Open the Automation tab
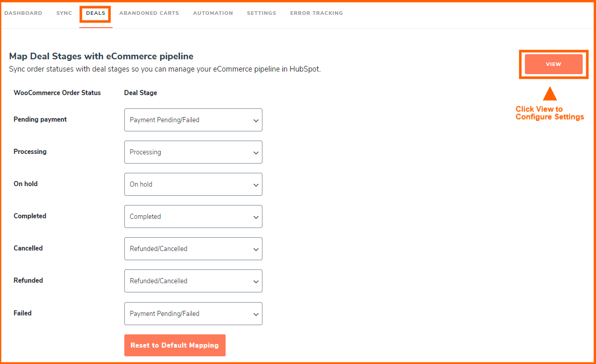 [x=213, y=13]
